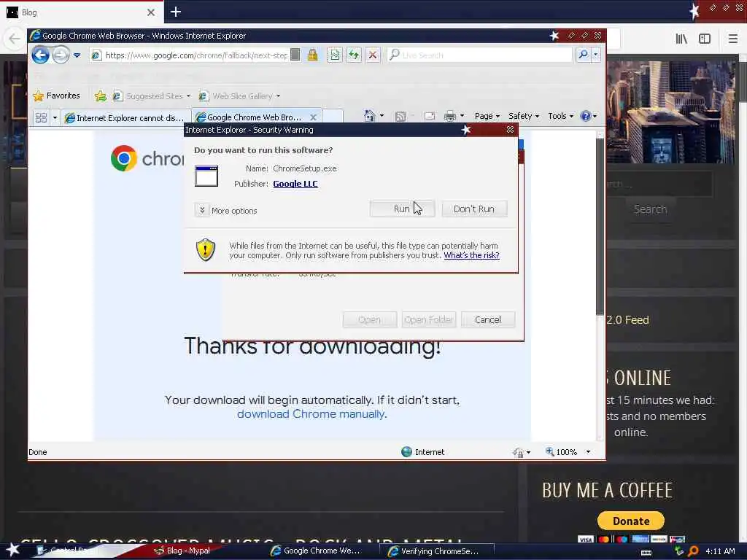Click the Add to Favorites Bar icon
747x560 pixels.
tap(101, 96)
